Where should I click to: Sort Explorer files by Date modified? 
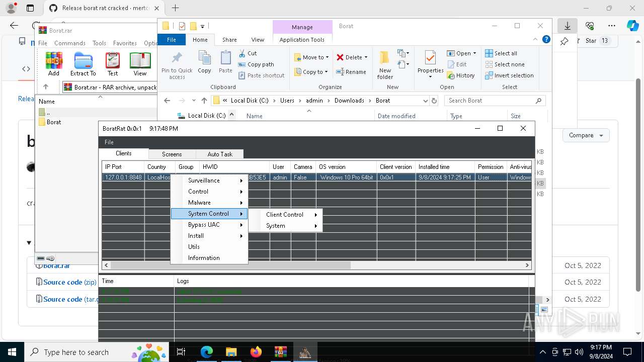click(396, 116)
